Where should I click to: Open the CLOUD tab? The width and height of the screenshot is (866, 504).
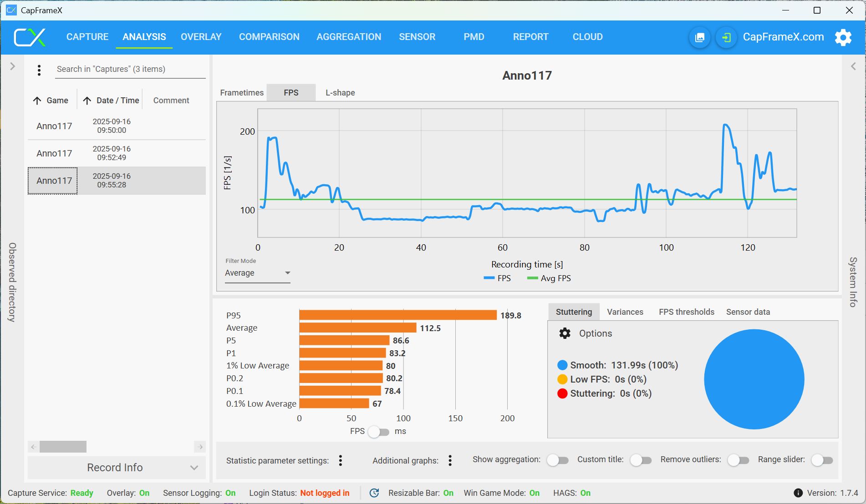click(588, 37)
